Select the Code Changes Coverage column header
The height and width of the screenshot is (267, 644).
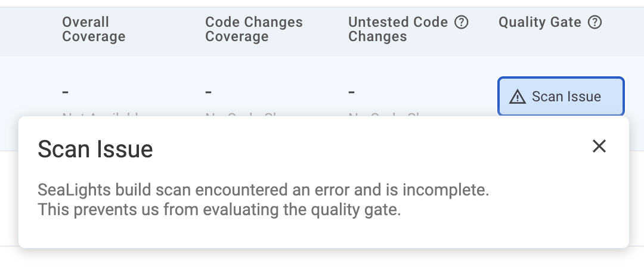(253, 29)
